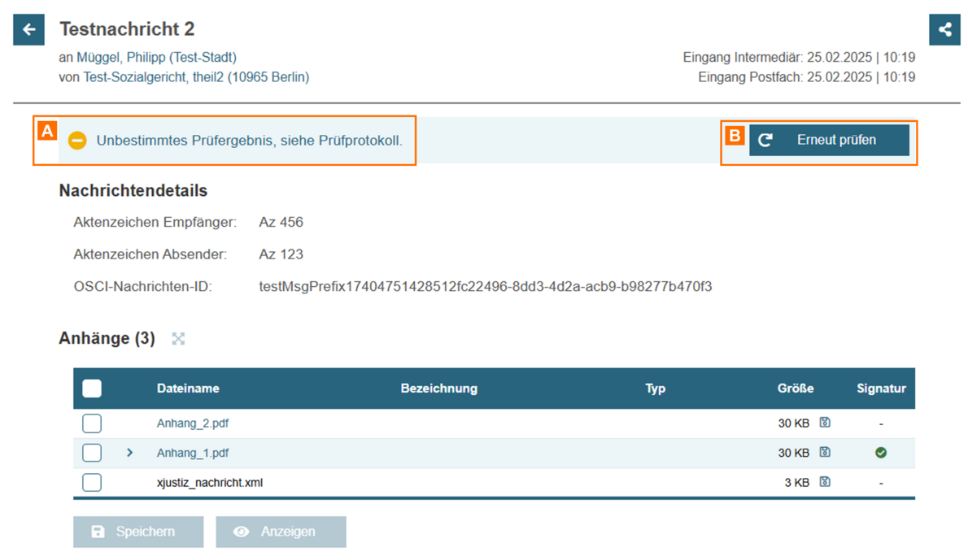Select all attachments with header checkbox
This screenshot has height=560, width=968.
tap(92, 389)
